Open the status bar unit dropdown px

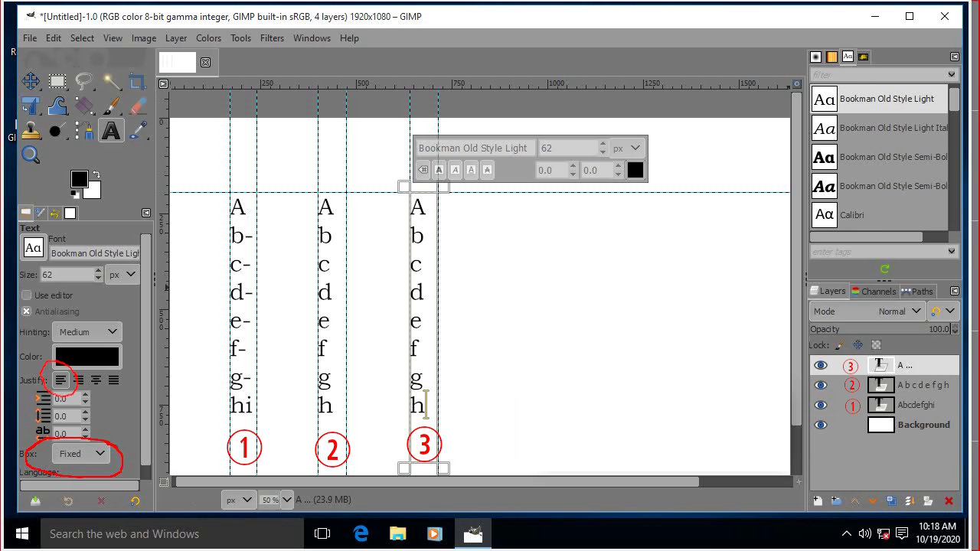pyautogui.click(x=239, y=500)
